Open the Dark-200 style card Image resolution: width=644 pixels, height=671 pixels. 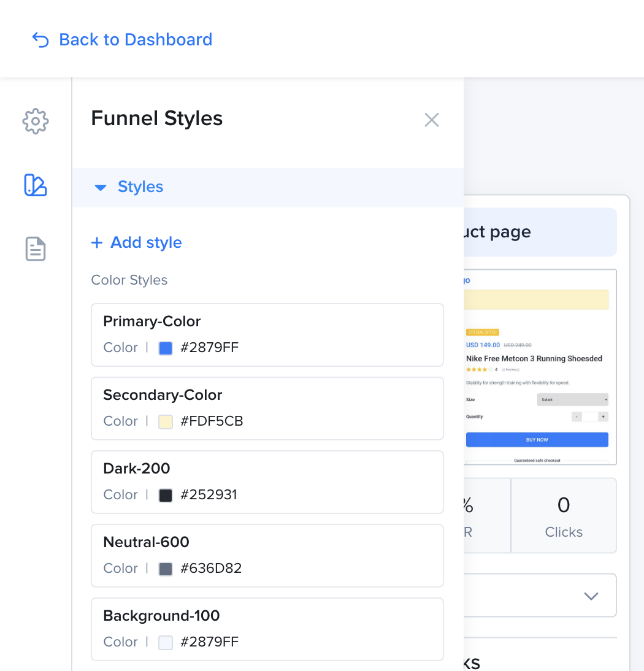(x=267, y=482)
